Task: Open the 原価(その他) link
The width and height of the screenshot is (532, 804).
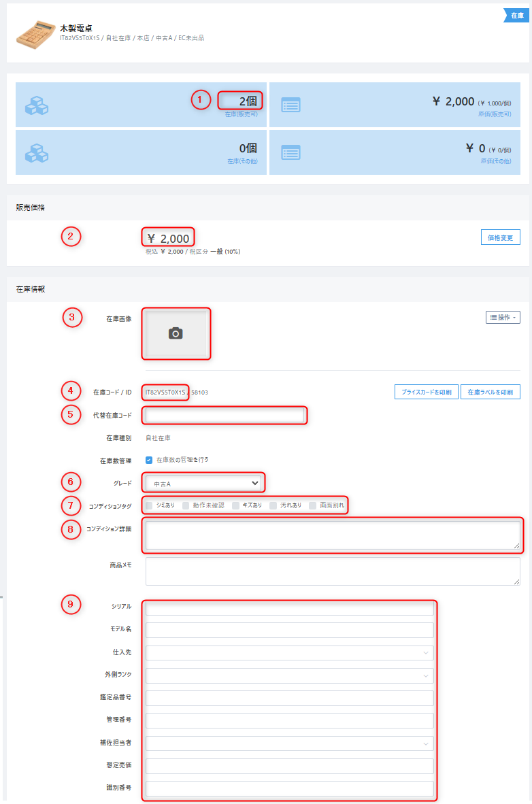Action: [495, 161]
